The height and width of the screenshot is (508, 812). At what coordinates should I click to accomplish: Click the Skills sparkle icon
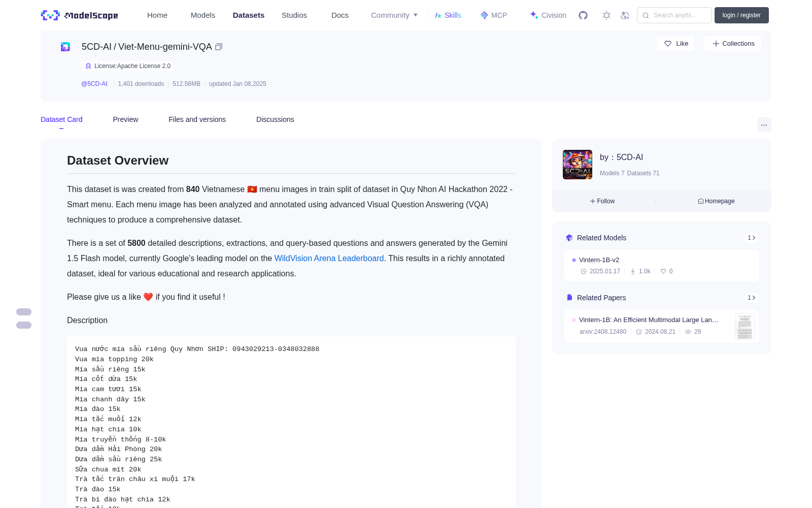tap(438, 15)
